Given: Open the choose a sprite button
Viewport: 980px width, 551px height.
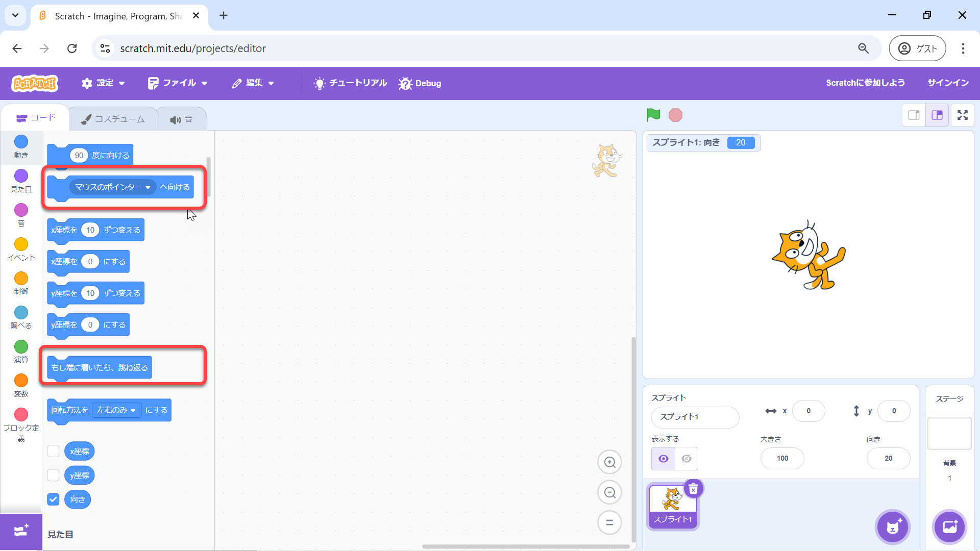Looking at the screenshot, I should tap(893, 527).
